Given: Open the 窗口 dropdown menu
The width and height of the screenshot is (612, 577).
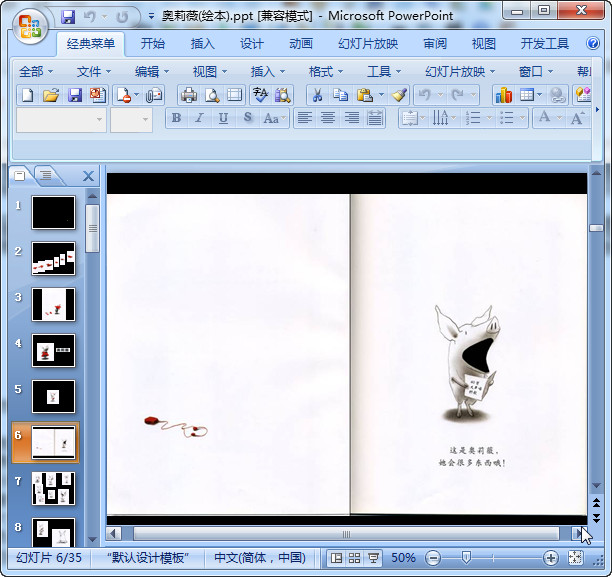Looking at the screenshot, I should tap(536, 72).
